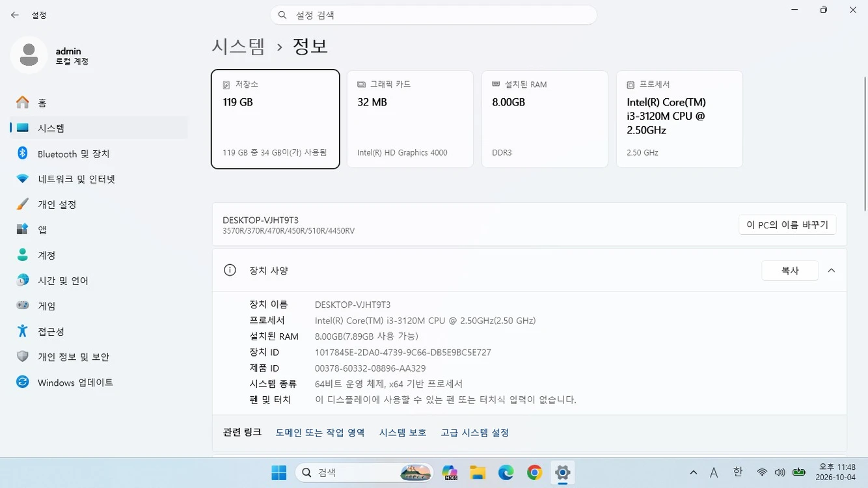
Task: Open 계정 accounts settings
Action: pos(99,255)
